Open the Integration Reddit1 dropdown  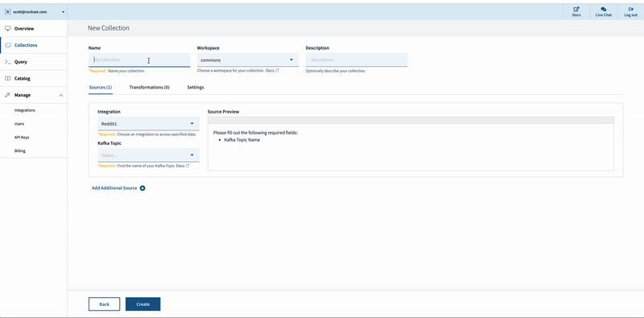pos(148,124)
